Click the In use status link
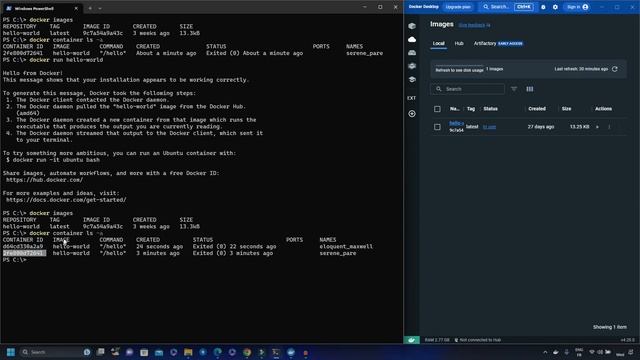Image resolution: width=640 pixels, height=360 pixels. click(489, 127)
